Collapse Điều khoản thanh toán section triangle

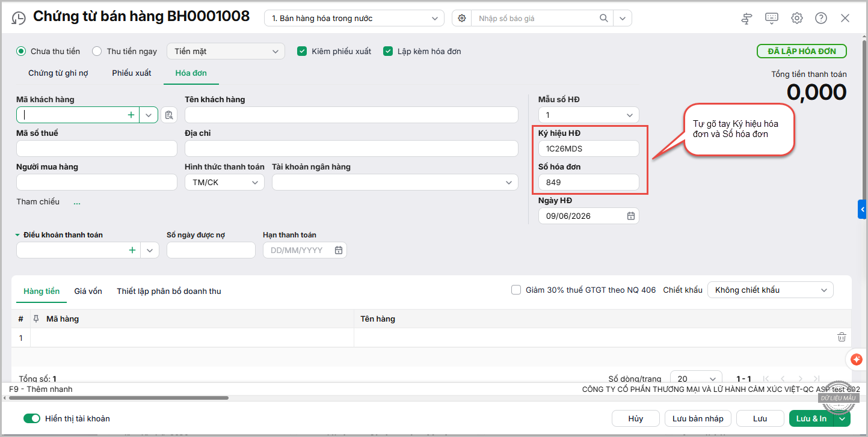pos(17,235)
